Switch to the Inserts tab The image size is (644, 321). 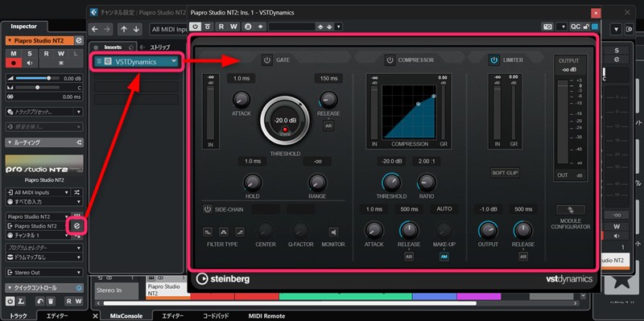[x=113, y=47]
